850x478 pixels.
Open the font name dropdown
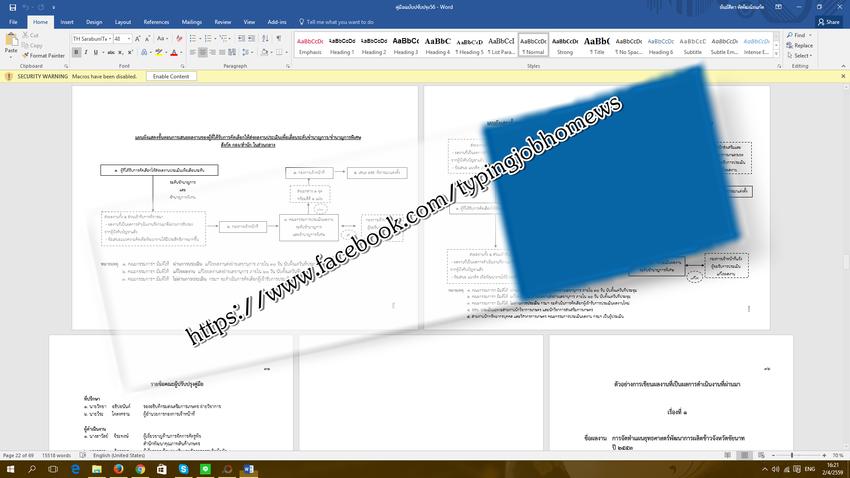pos(110,38)
